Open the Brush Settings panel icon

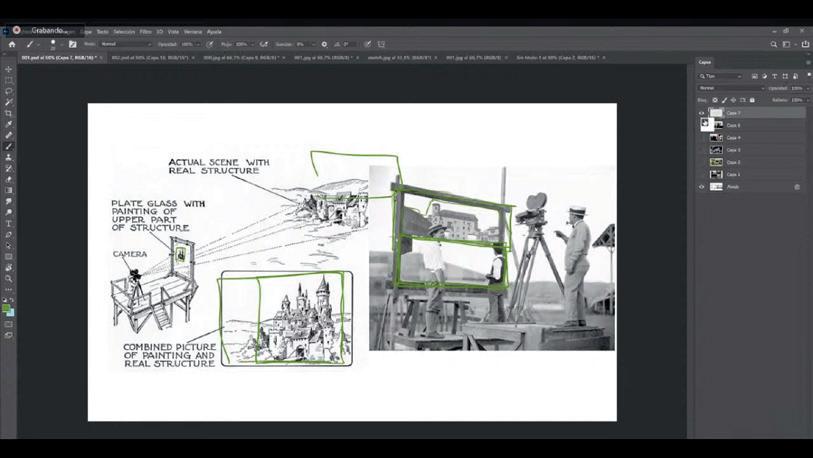coord(73,44)
